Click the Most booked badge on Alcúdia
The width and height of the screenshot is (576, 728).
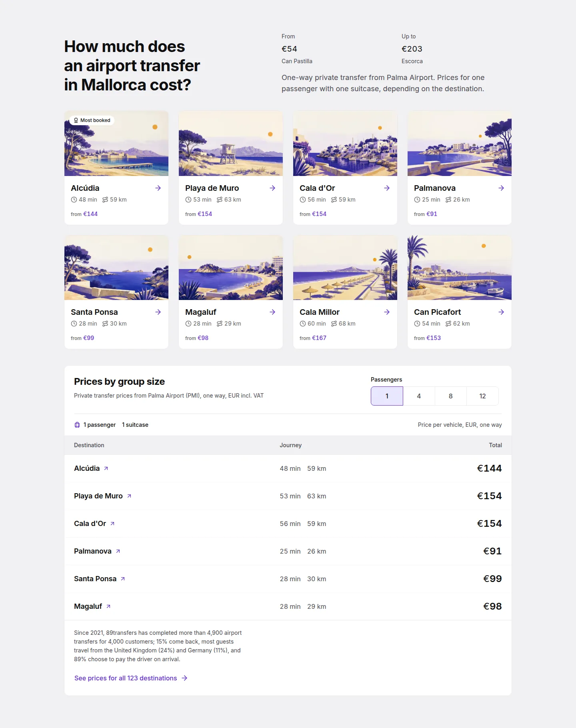(x=92, y=120)
